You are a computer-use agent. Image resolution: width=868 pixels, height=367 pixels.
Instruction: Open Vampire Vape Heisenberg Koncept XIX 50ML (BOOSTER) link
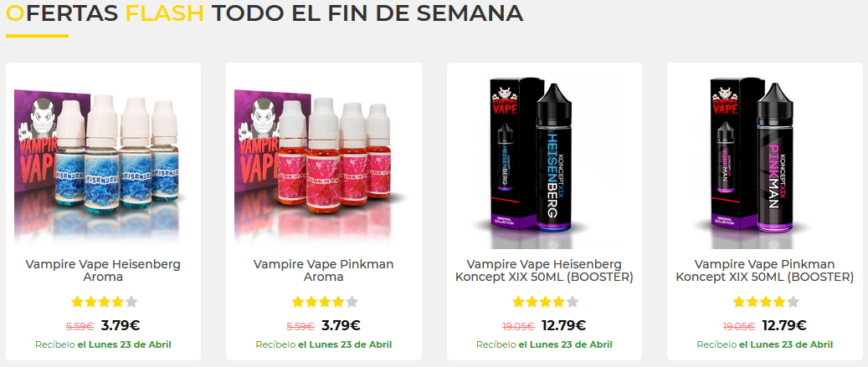(x=544, y=270)
